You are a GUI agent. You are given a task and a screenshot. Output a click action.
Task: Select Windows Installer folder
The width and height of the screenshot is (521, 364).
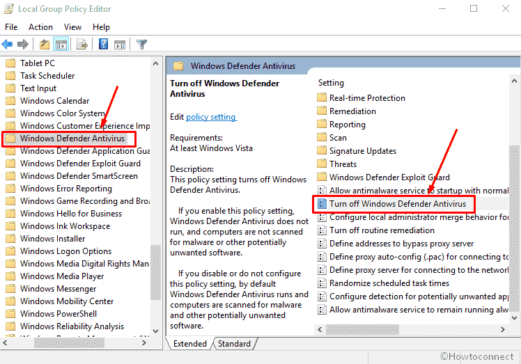point(45,239)
